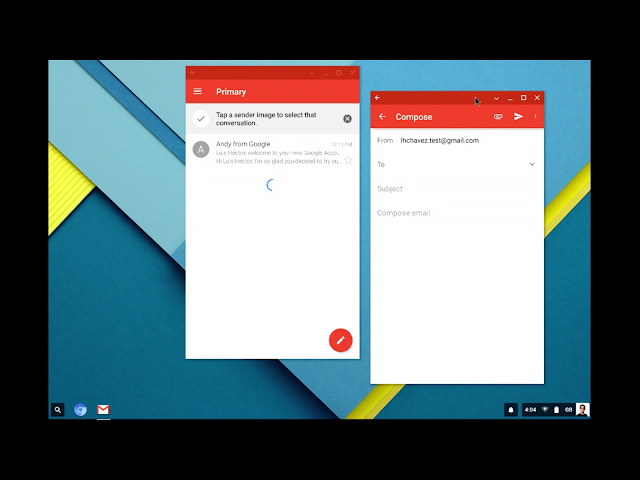Viewport: 640px width, 480px height.
Task: Click back arrow in Compose window title bar
Action: pos(378,98)
